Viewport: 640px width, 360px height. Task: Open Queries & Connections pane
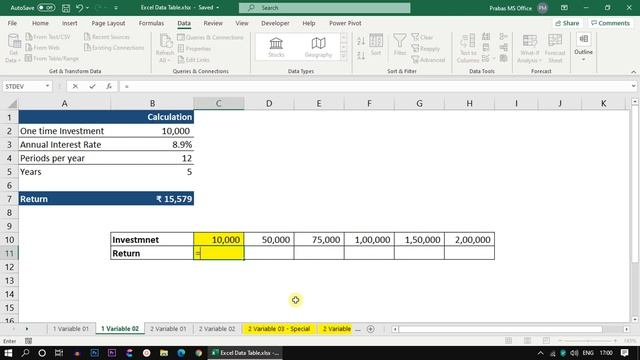[x=211, y=37]
